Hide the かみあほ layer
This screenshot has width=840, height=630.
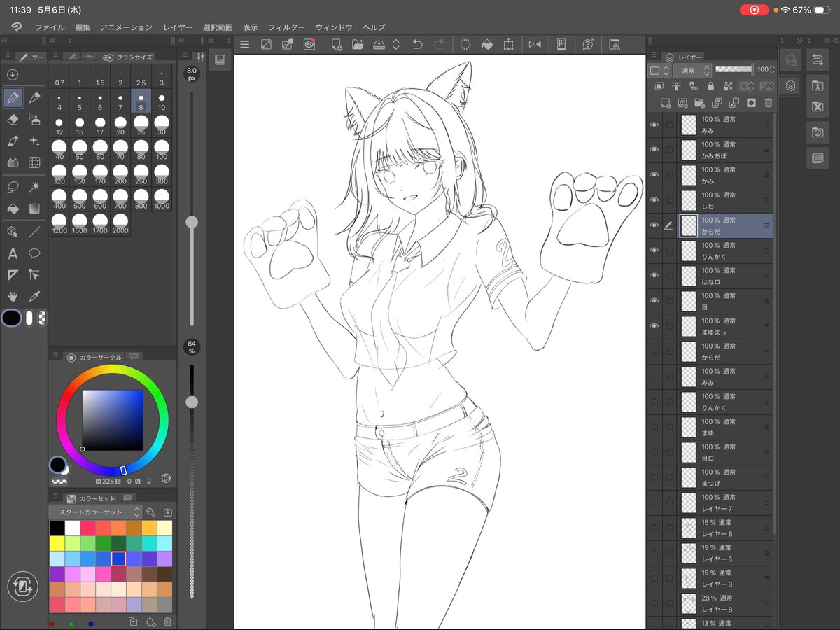click(654, 150)
